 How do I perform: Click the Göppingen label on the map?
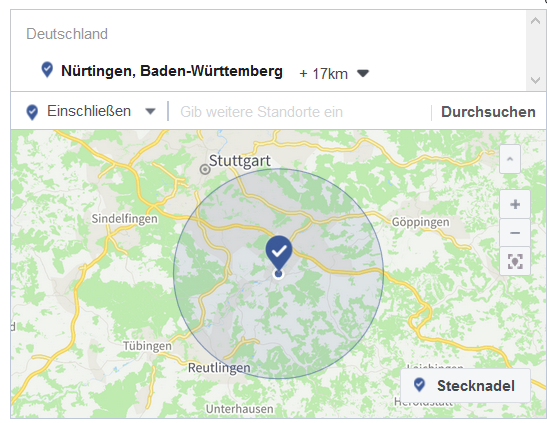point(420,222)
